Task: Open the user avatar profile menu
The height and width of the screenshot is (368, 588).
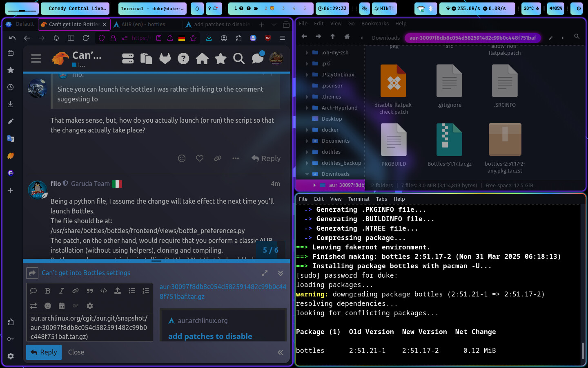Action: coord(276,58)
